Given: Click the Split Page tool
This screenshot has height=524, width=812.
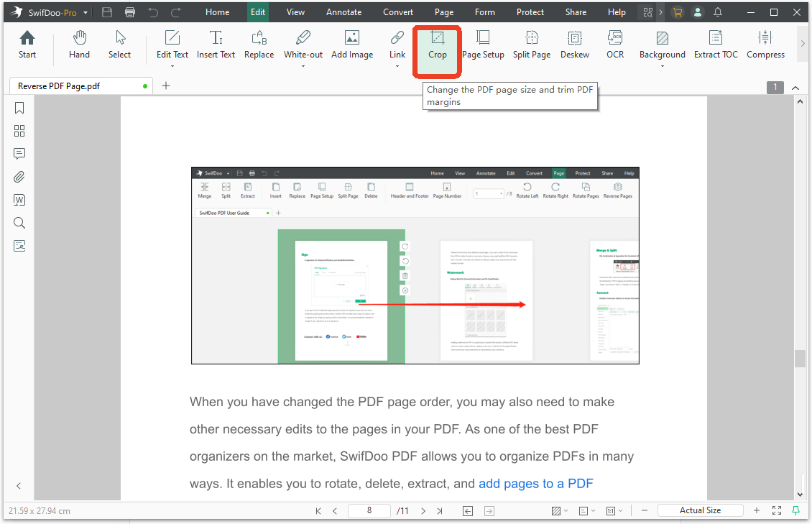Looking at the screenshot, I should pos(532,45).
